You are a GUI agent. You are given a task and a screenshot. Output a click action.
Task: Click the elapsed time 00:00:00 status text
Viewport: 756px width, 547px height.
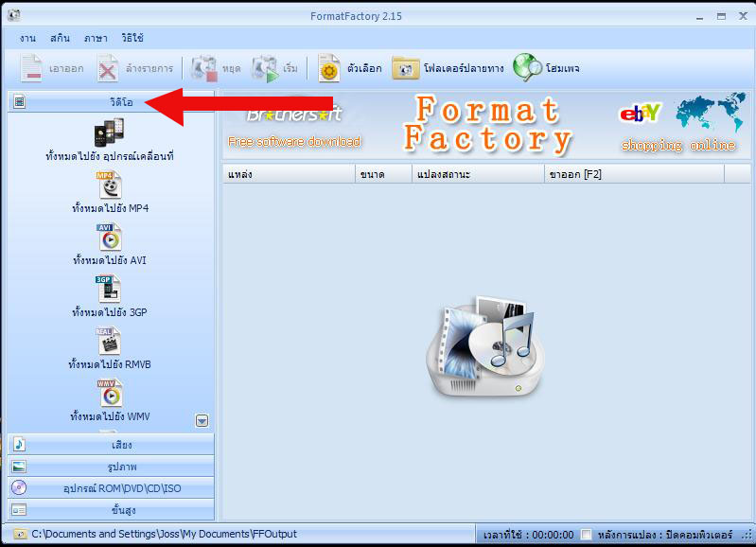(528, 535)
